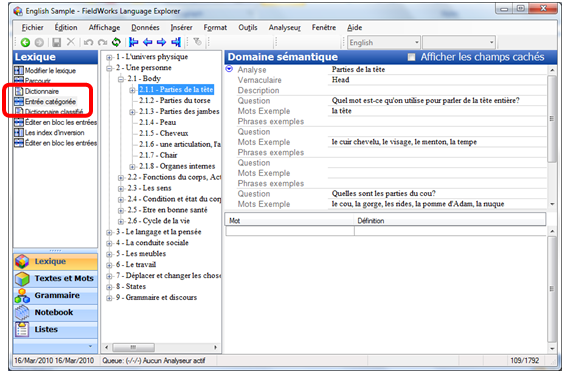Click the green Back navigation arrow
This screenshot has width=562, height=373.
click(25, 43)
